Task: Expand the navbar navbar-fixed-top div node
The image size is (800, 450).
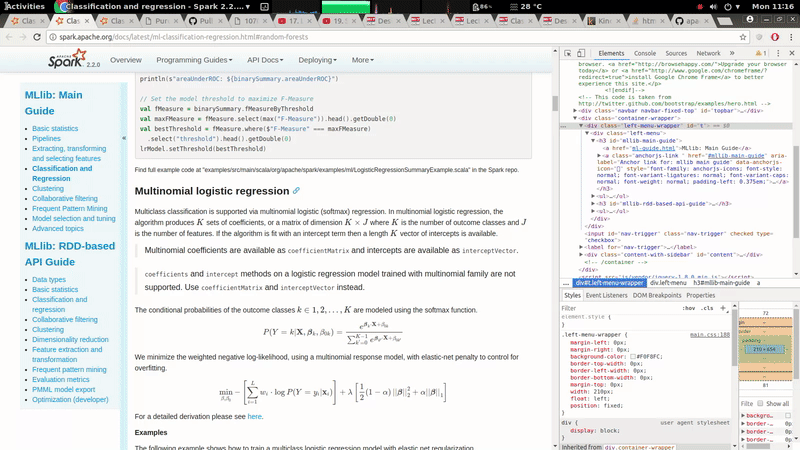Action: point(575,111)
